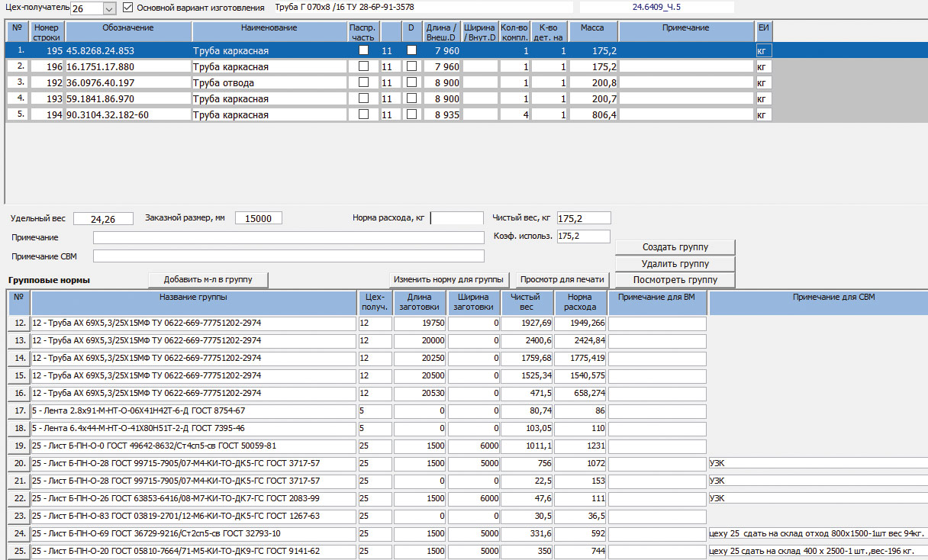Toggle Паспр. часть checkbox for row 196
This screenshot has height=560, width=928.
point(363,66)
